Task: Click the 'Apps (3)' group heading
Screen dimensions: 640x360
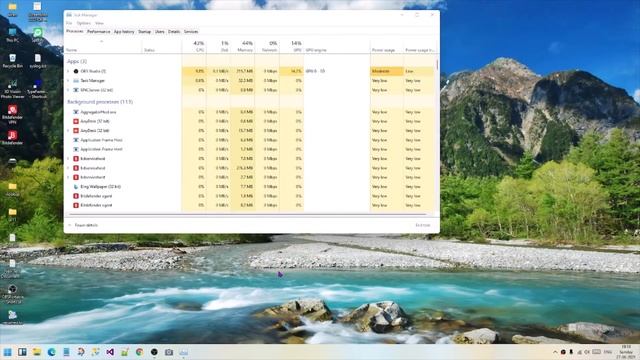Action: pyautogui.click(x=77, y=61)
